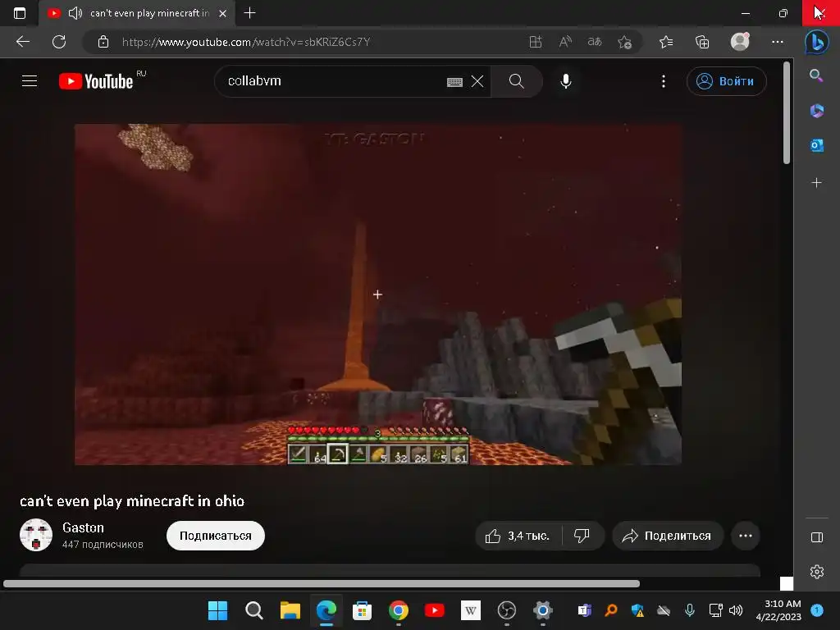The image size is (840, 630).
Task: Toggle the sidebar visibility button
Action: [816, 536]
